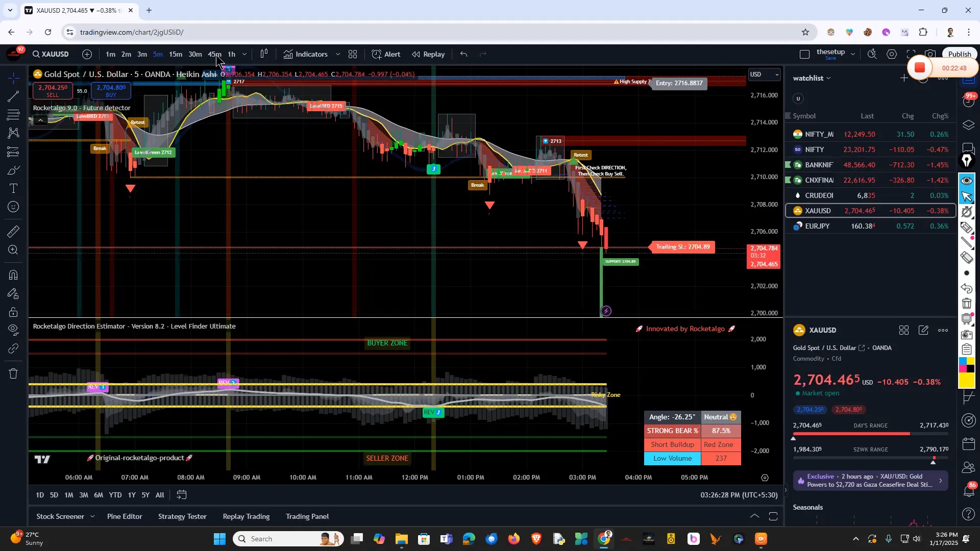Screen dimensions: 980x551
Task: Select the text annotation tool
Action: (x=13, y=188)
